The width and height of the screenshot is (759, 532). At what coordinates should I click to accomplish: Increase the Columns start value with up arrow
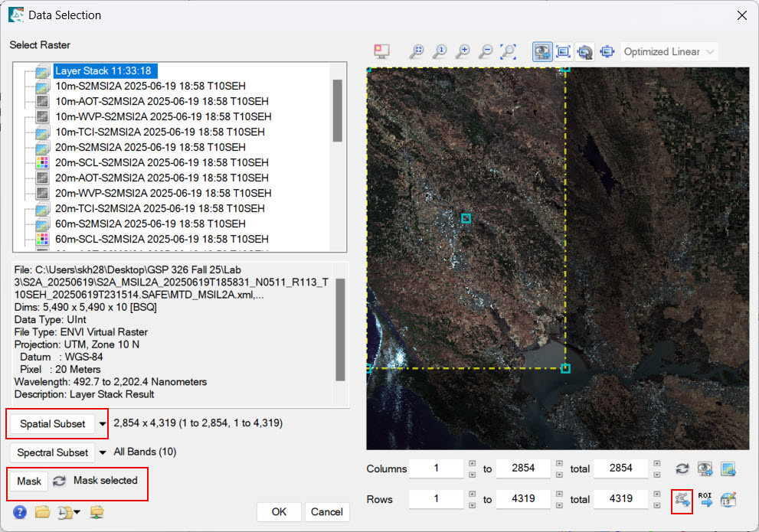click(x=472, y=465)
